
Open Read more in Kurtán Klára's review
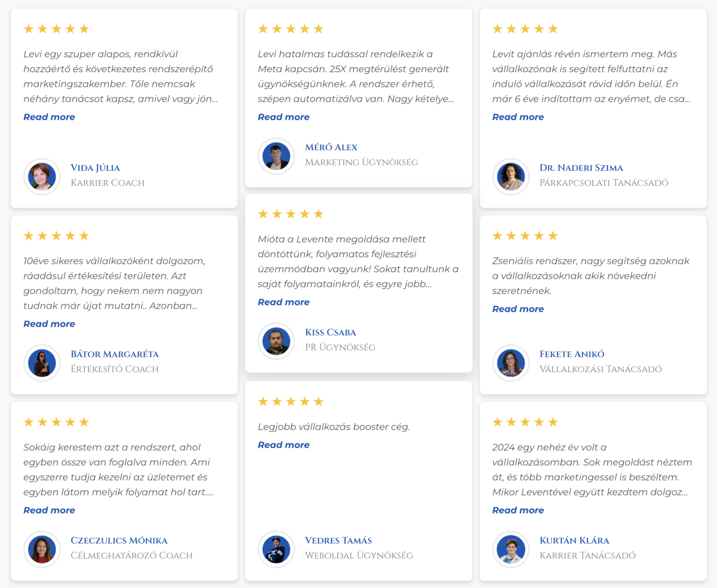click(518, 510)
